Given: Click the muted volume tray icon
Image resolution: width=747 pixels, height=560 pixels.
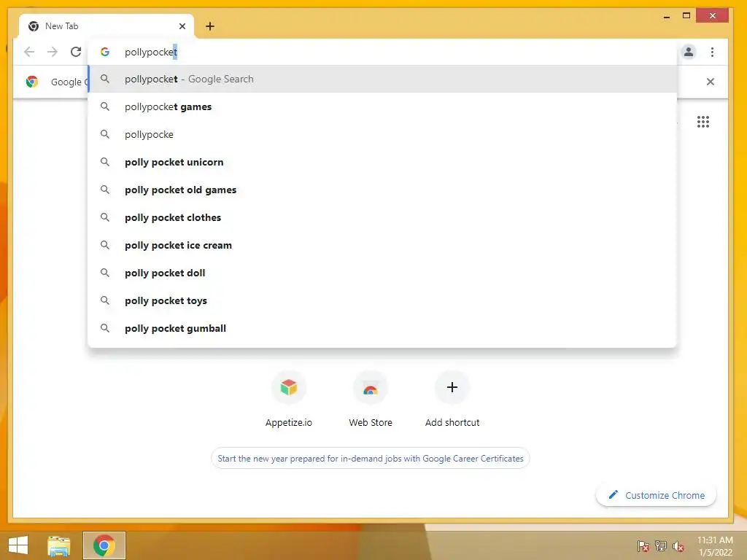Looking at the screenshot, I should [678, 546].
